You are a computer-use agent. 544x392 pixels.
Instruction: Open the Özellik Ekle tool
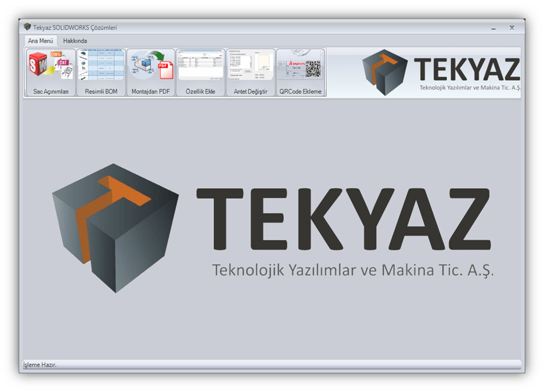(x=200, y=73)
